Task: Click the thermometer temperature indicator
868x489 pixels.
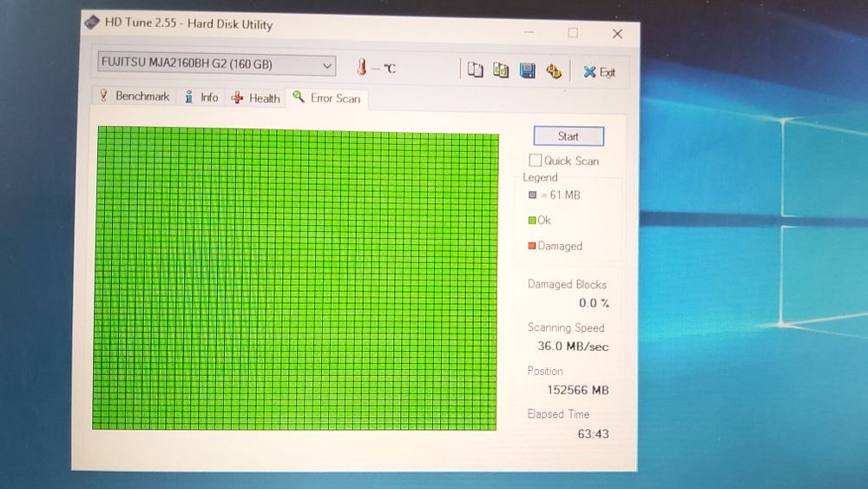Action: point(361,68)
